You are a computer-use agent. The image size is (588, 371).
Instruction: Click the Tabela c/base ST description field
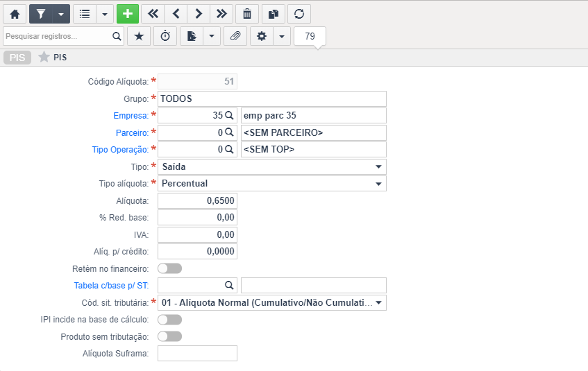point(314,286)
